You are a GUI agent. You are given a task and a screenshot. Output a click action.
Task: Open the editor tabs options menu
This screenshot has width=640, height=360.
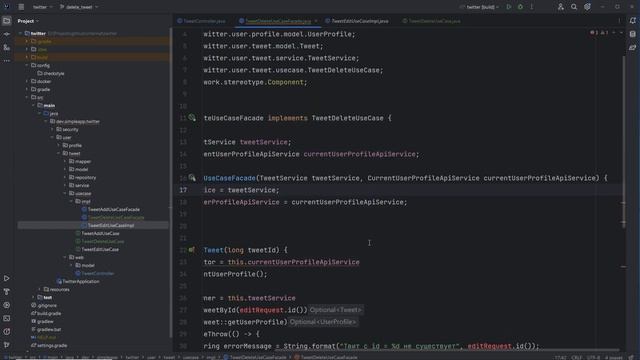619,21
